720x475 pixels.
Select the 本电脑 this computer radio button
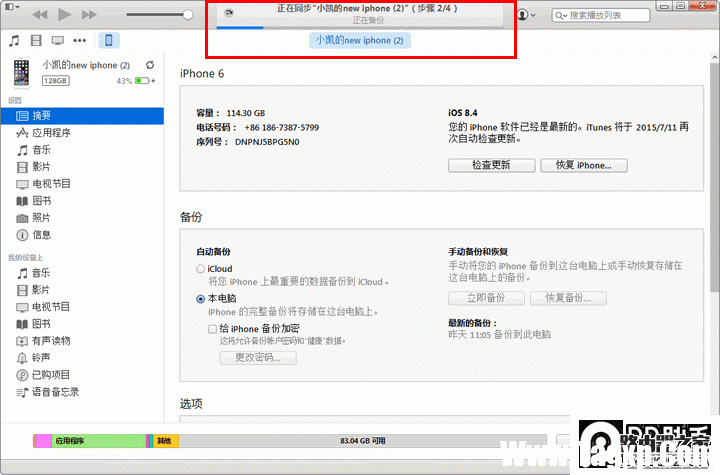coord(201,299)
